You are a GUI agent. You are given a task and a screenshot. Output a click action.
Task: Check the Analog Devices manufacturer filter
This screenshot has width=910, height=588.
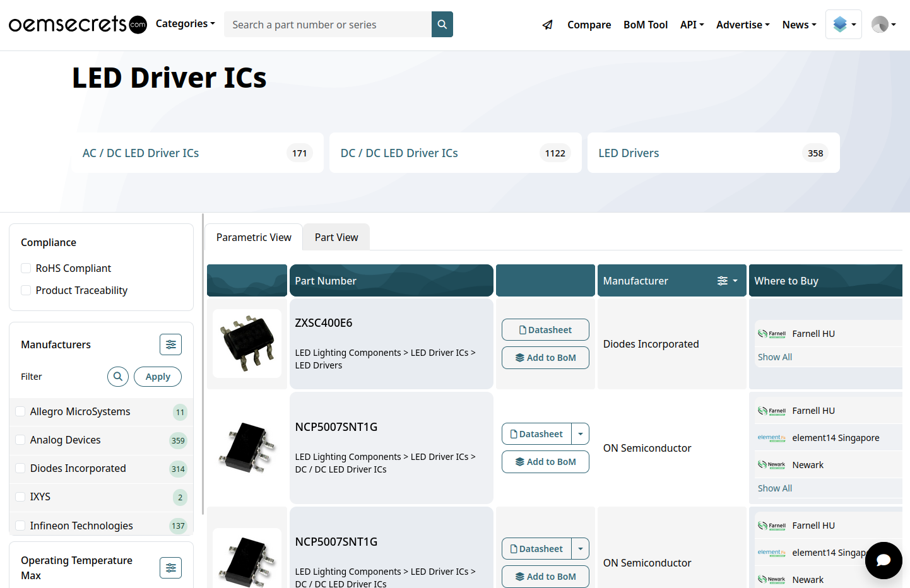20,440
